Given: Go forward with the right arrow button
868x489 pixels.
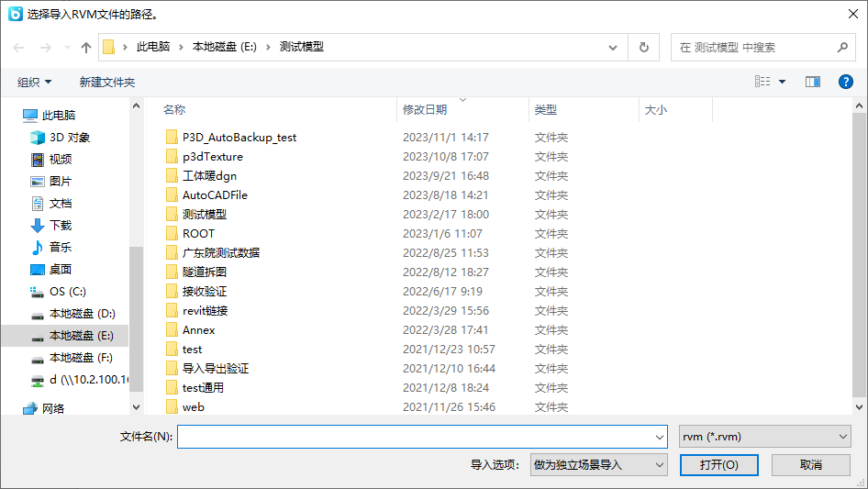Looking at the screenshot, I should [45, 48].
